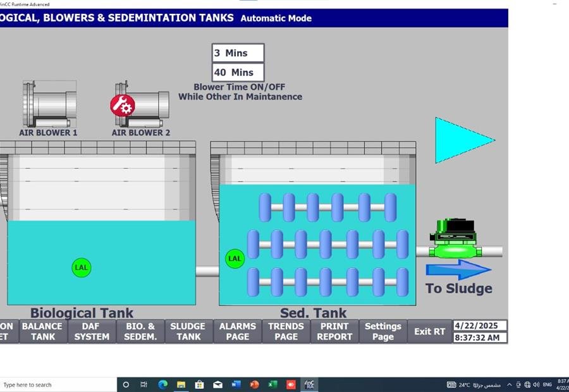Edit the 40 Mins blower time field
This screenshot has width=569, height=392.
[238, 72]
